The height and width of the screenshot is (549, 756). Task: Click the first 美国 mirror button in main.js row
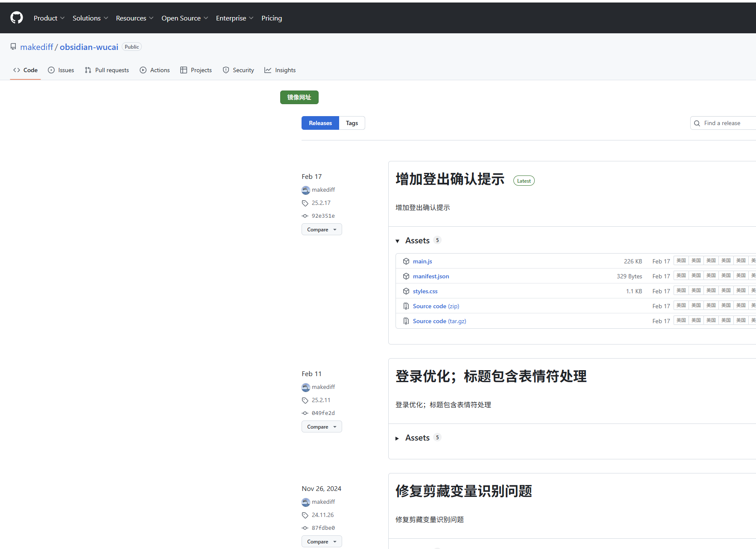point(681,260)
